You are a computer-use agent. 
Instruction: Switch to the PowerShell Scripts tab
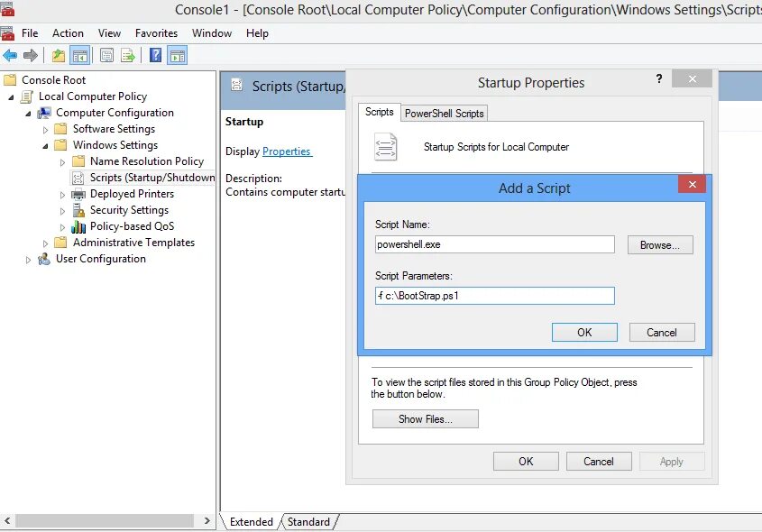445,114
